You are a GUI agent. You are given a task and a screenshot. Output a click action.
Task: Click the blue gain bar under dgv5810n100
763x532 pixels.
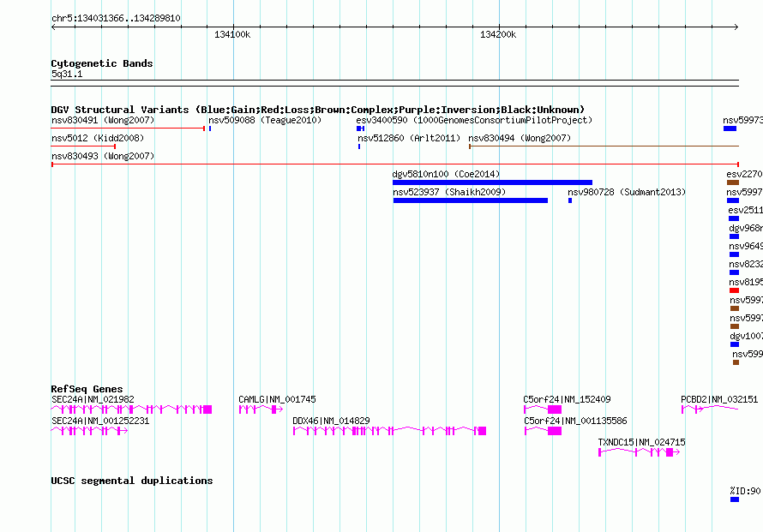(x=492, y=182)
